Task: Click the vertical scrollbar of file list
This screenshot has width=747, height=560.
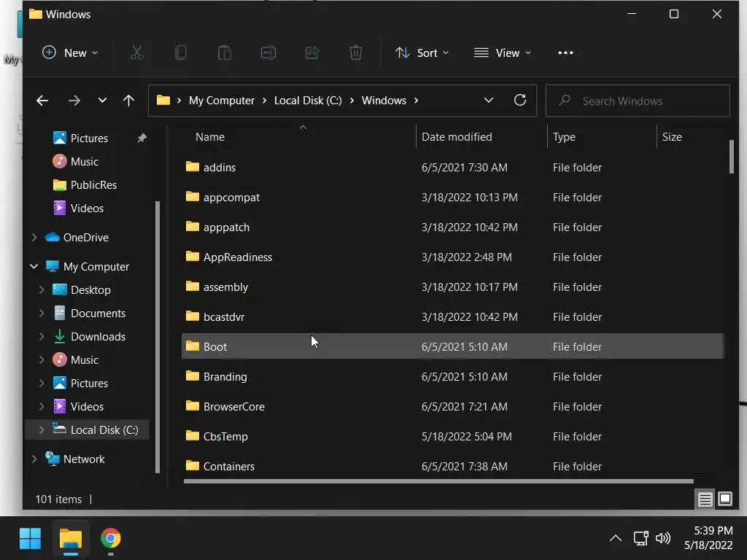Action: point(731,157)
